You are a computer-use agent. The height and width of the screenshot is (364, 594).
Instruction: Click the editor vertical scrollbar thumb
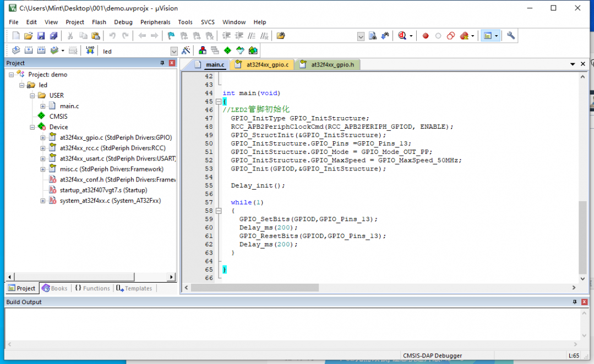[582, 237]
